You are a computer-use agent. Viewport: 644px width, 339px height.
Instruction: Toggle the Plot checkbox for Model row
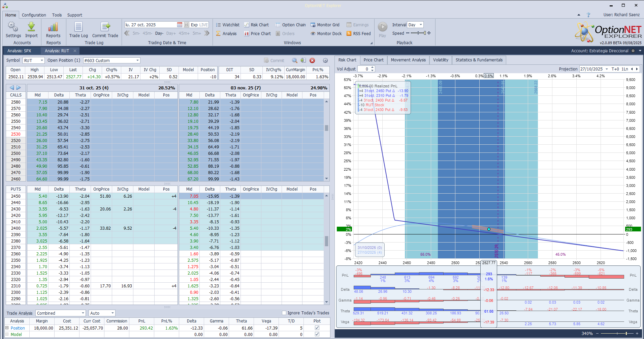tap(317, 334)
